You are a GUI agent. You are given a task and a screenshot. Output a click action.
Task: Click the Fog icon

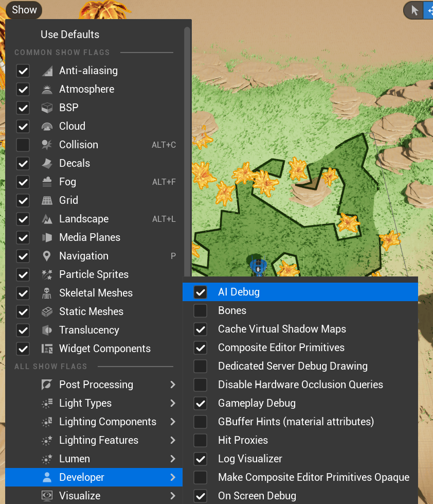pyautogui.click(x=47, y=182)
